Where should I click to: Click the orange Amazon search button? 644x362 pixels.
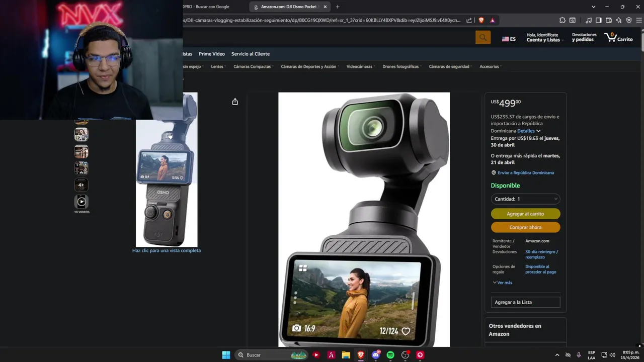point(483,37)
